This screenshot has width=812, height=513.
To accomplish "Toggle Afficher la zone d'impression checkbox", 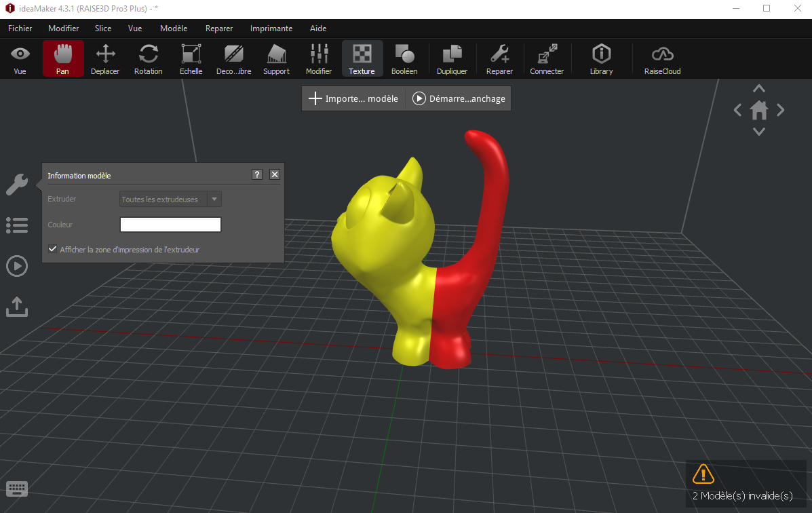I will point(52,249).
